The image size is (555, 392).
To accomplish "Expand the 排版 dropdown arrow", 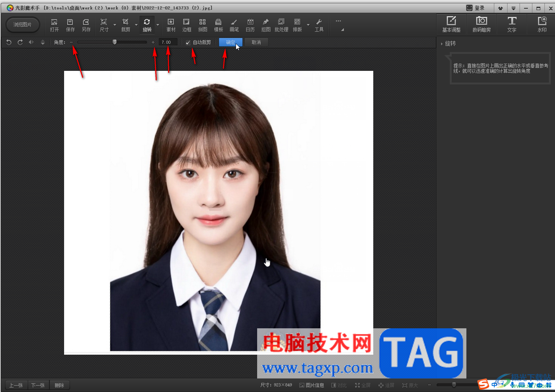I will point(308,25).
